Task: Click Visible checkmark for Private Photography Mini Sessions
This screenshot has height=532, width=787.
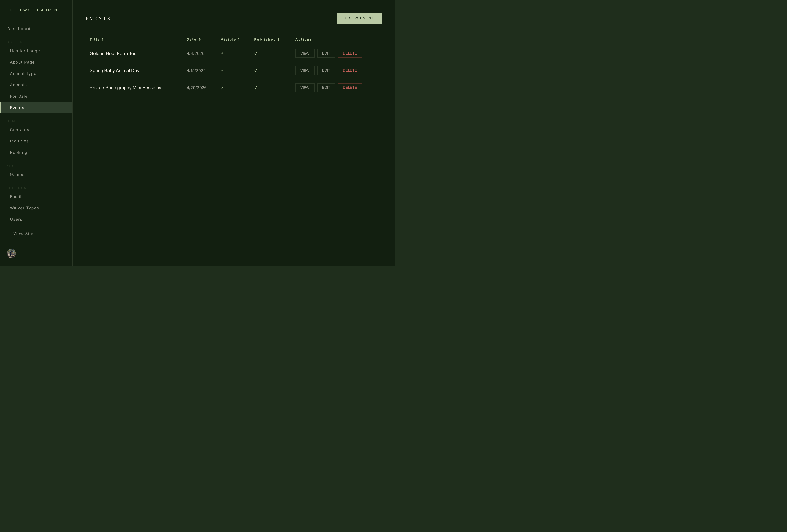Action: [x=222, y=88]
